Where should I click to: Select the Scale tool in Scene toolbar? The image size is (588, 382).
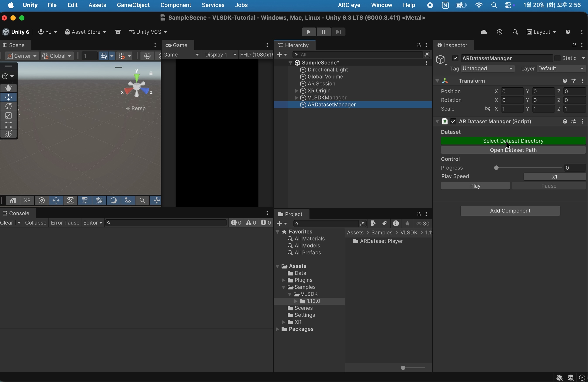9,116
